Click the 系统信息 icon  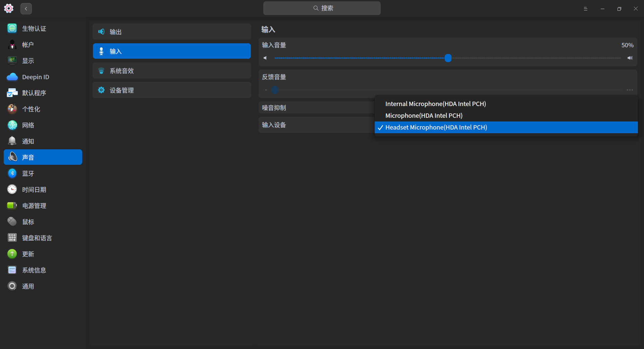[x=12, y=270]
